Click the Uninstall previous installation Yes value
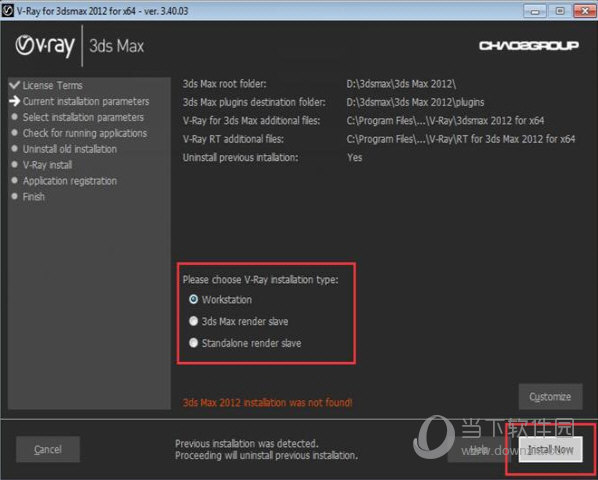Screen dimensions: 598x480 tap(355, 157)
